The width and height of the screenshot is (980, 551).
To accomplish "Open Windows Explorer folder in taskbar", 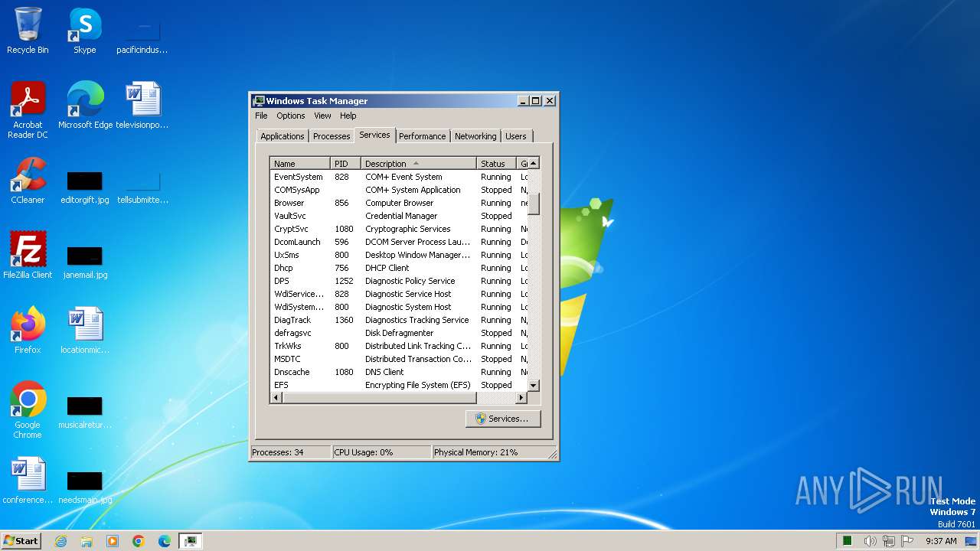I will 87,541.
